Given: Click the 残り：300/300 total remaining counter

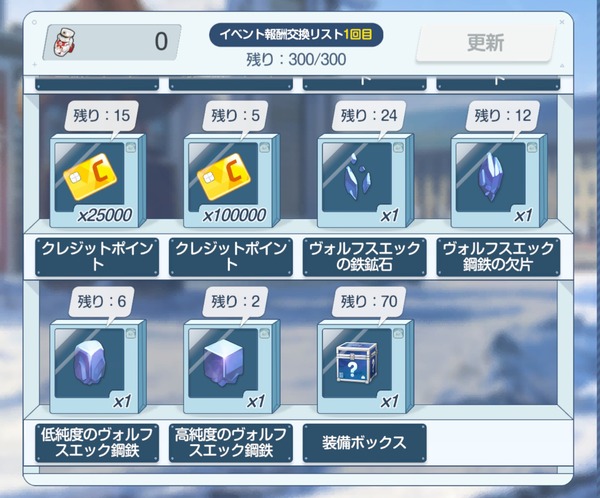Looking at the screenshot, I should tap(296, 59).
